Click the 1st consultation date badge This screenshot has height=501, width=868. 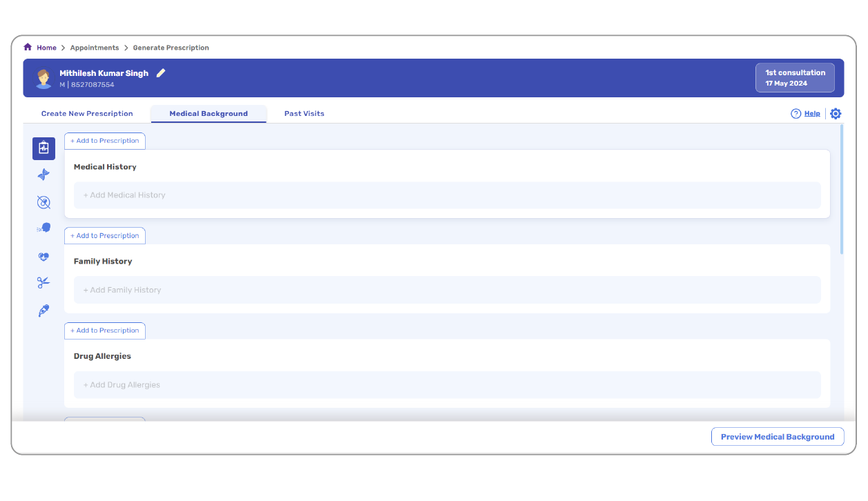click(x=795, y=78)
